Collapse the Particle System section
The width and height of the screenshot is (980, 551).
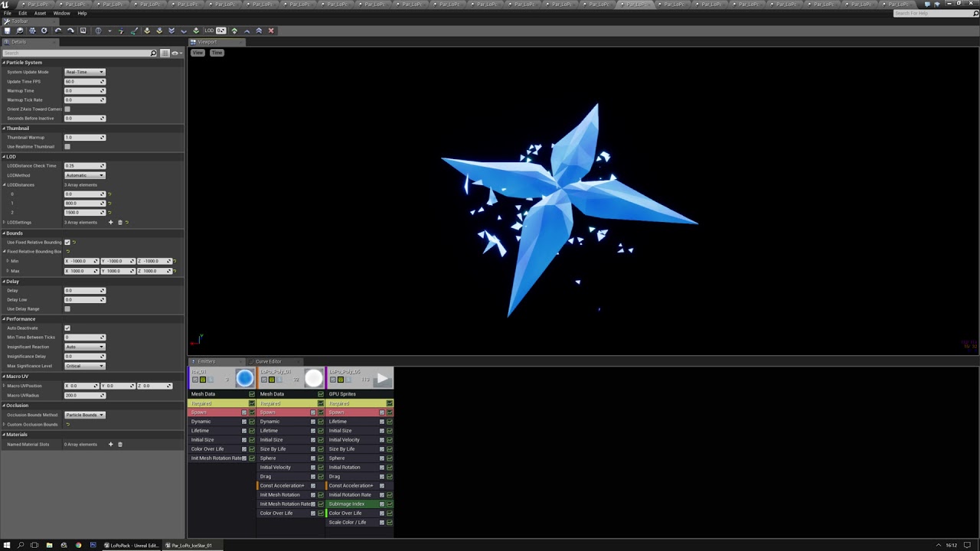pyautogui.click(x=4, y=63)
